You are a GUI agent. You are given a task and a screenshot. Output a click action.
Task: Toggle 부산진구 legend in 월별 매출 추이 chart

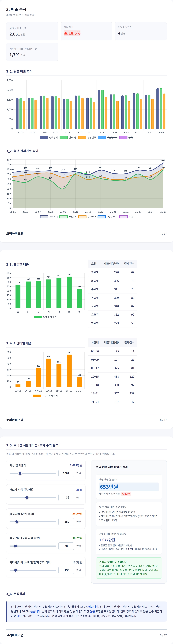(x=87, y=137)
